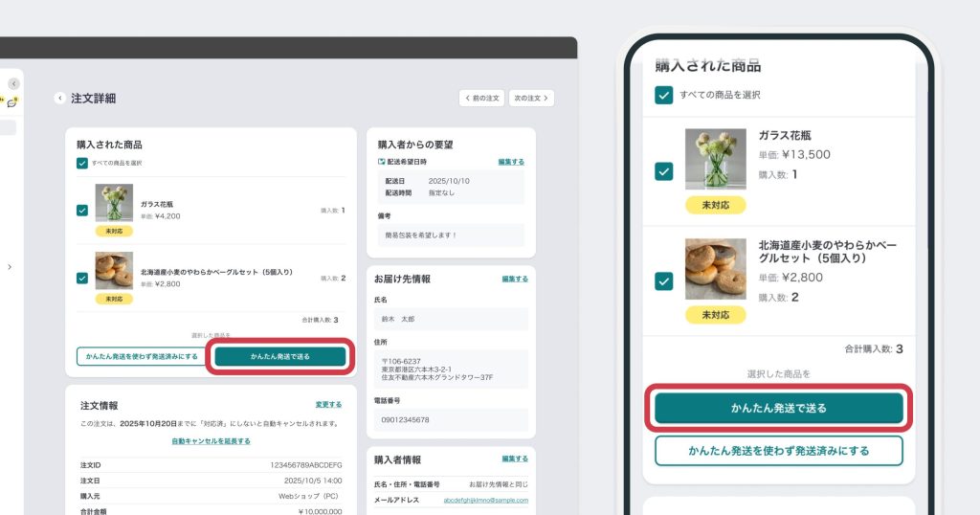Click 自動キャンセルを延長する link

211,441
